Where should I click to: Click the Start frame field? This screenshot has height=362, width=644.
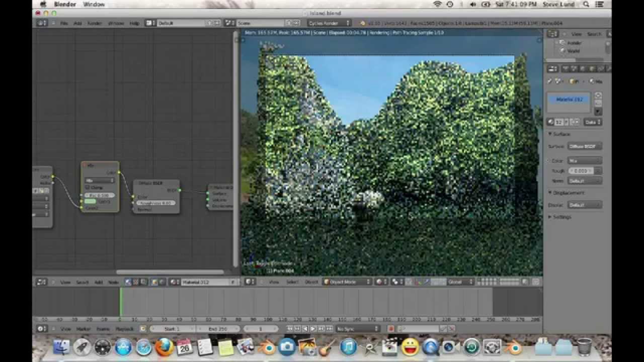click(x=172, y=328)
